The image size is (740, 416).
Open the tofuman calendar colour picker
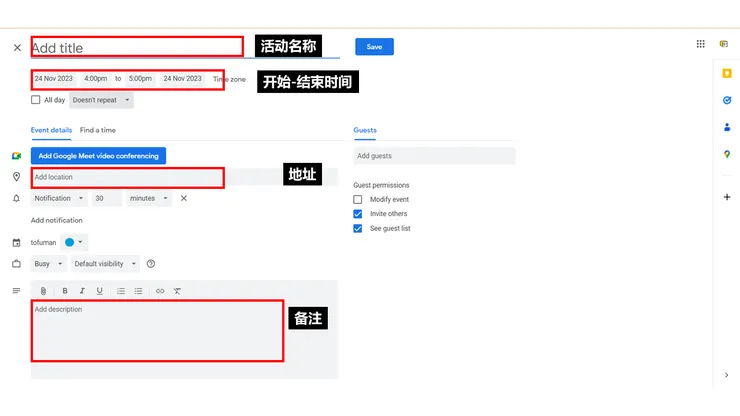pyautogui.click(x=74, y=242)
